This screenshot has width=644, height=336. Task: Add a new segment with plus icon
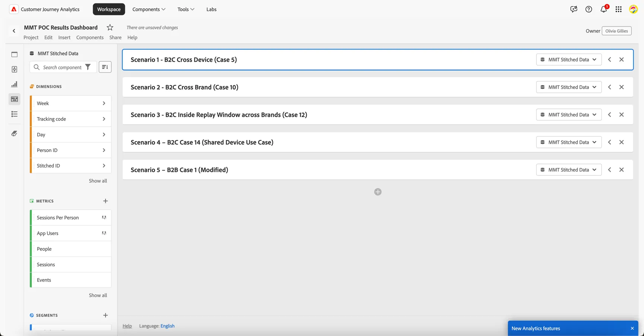pyautogui.click(x=105, y=316)
